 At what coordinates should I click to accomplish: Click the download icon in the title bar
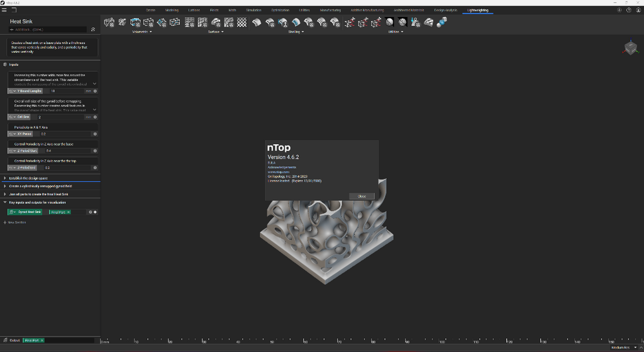619,10
